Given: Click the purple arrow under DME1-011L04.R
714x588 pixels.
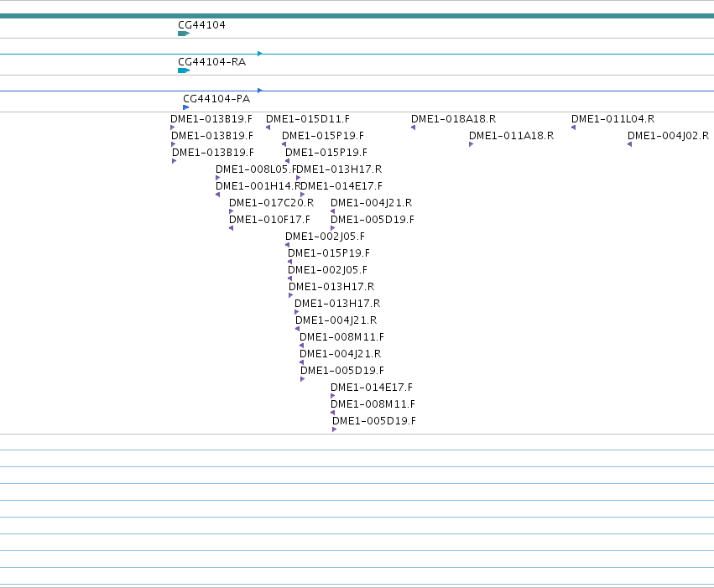Looking at the screenshot, I should point(574,127).
